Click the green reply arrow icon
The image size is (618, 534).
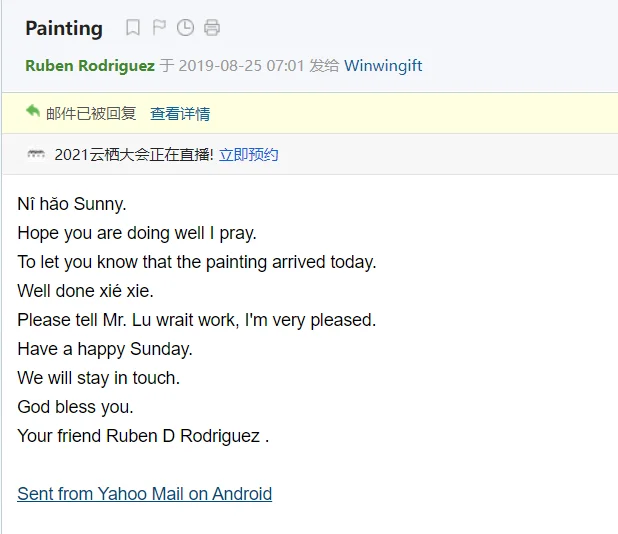pyautogui.click(x=33, y=112)
